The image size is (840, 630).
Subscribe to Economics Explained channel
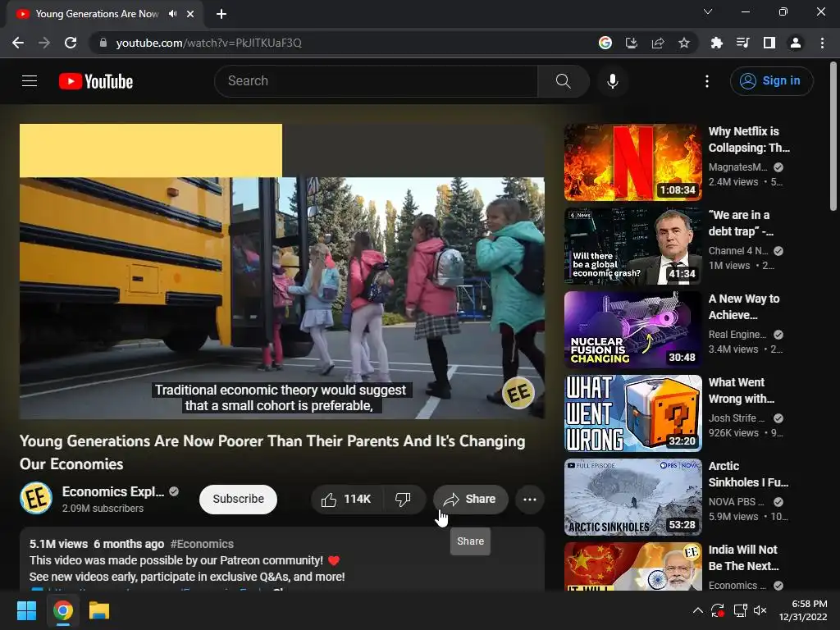point(238,500)
